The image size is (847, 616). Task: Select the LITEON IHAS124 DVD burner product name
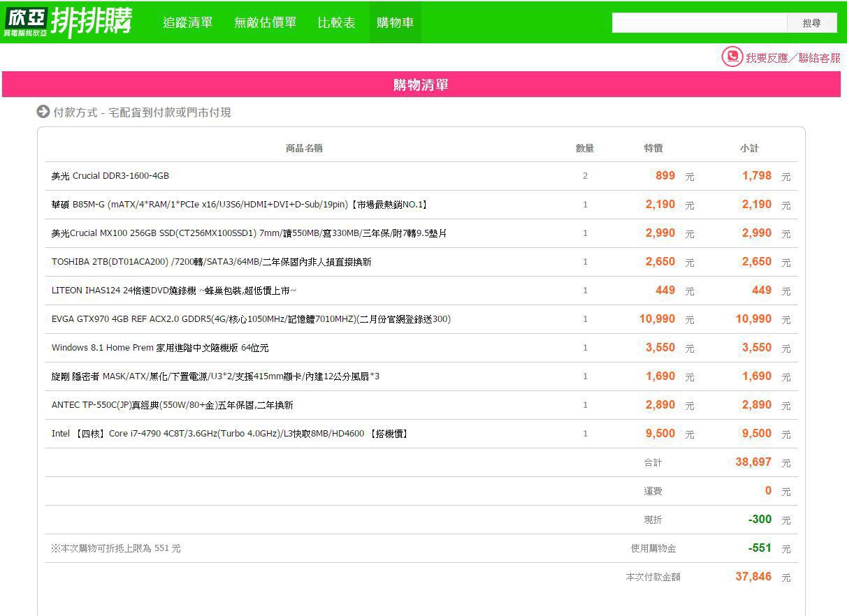coord(174,291)
